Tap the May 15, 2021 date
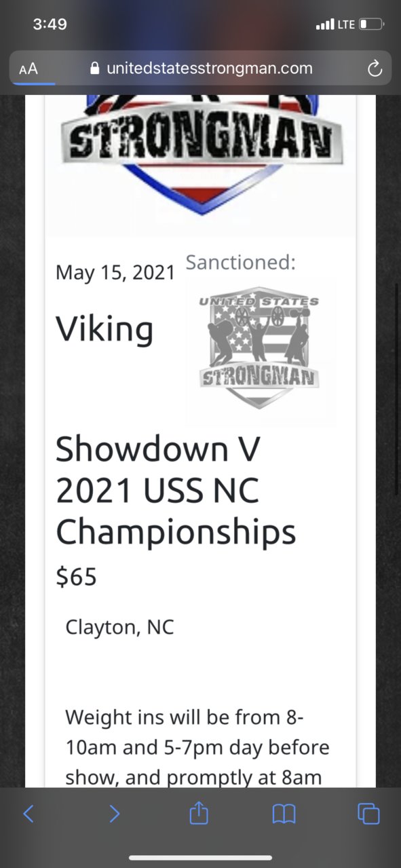 115,272
